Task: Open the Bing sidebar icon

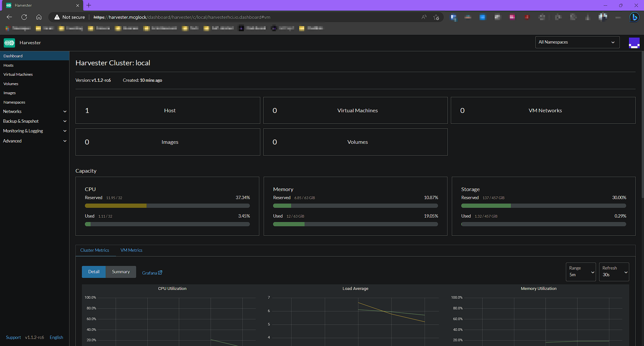Action: (x=634, y=17)
